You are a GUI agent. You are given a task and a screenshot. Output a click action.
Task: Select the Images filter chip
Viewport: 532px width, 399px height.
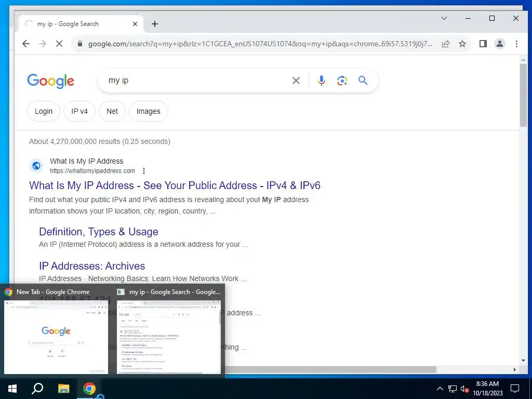click(148, 111)
